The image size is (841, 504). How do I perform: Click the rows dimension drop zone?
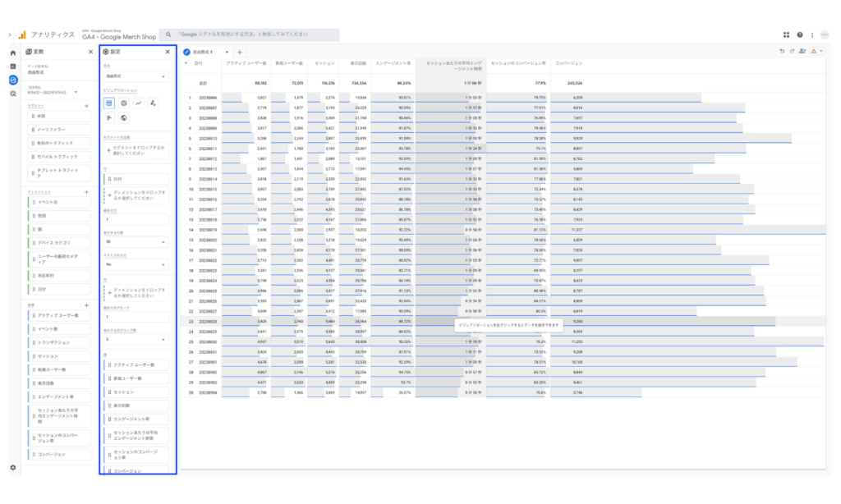[x=136, y=195]
